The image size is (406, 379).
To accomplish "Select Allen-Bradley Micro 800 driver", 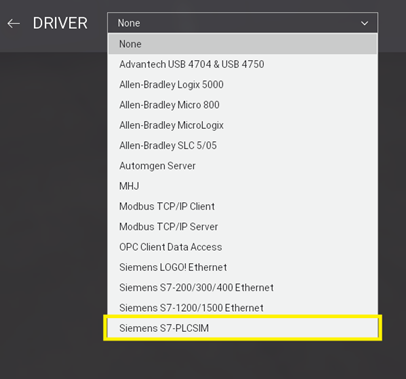I will [243, 105].
